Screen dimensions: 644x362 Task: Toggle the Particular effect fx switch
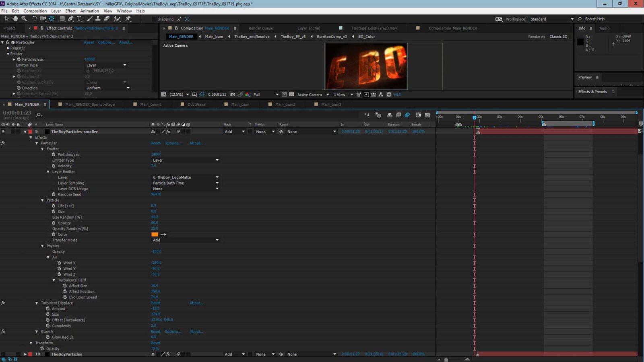tap(3, 143)
